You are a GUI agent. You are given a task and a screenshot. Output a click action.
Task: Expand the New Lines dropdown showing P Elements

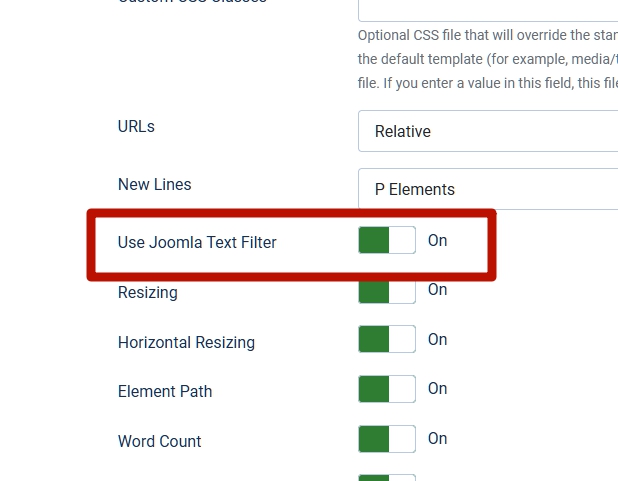click(488, 189)
